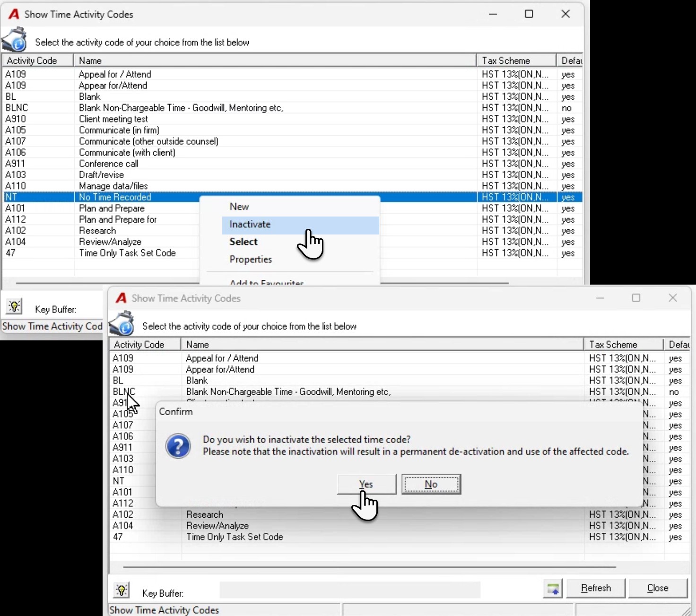Select 'Review/Analyze' row in lower window

point(400,526)
